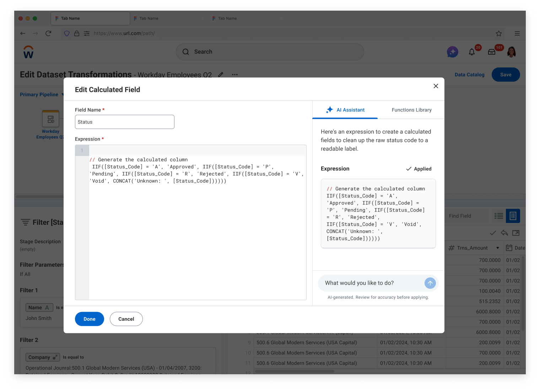Click the hash icon in Trns_Amount header
This screenshot has width=540, height=392.
(x=452, y=248)
